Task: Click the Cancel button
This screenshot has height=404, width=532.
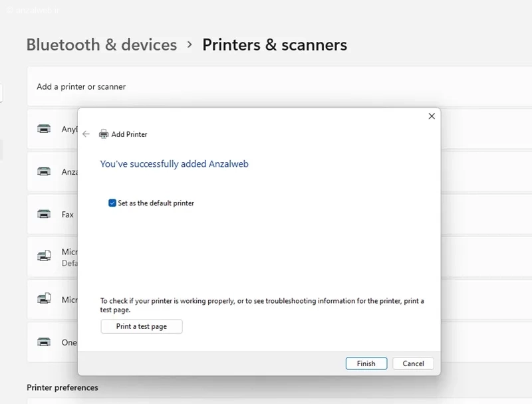Action: pyautogui.click(x=413, y=363)
